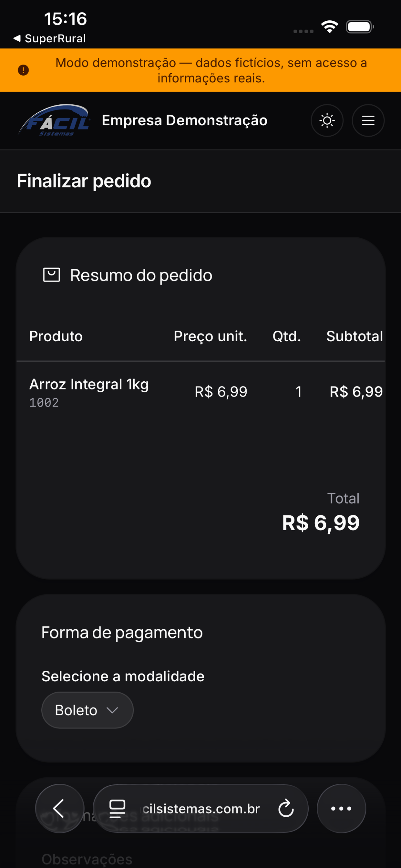Viewport: 401px width, 868px height.
Task: Return to SuperRural app via back link
Action: click(49, 38)
